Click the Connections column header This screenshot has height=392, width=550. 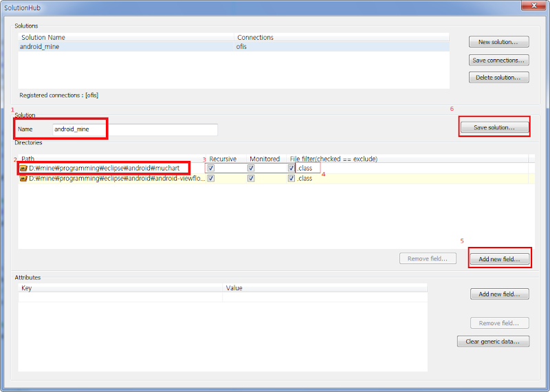[342, 37]
